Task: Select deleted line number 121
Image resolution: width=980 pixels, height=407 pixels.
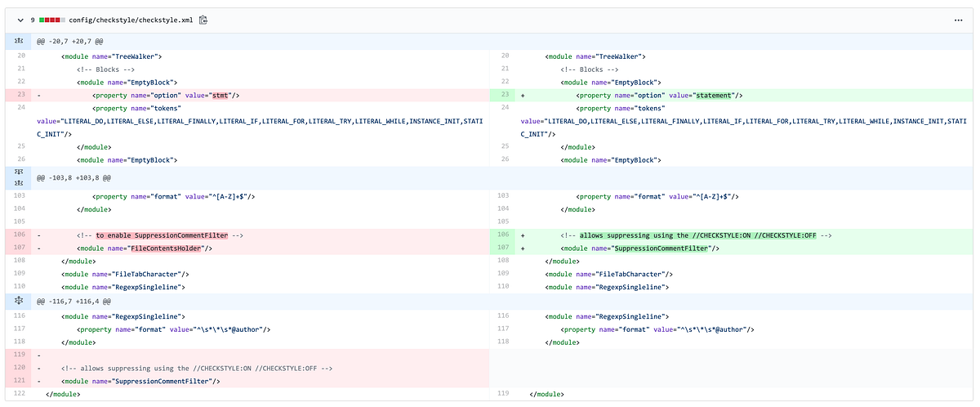Action: tap(18, 381)
